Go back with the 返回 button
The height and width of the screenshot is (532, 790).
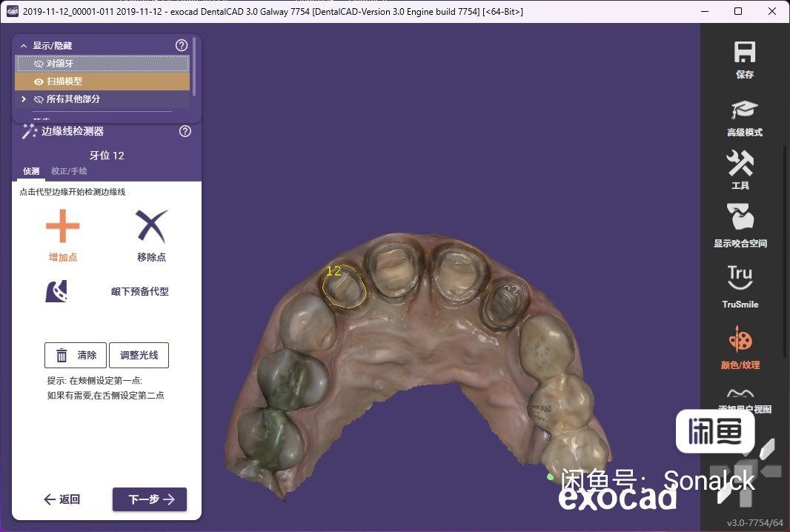[x=62, y=499]
